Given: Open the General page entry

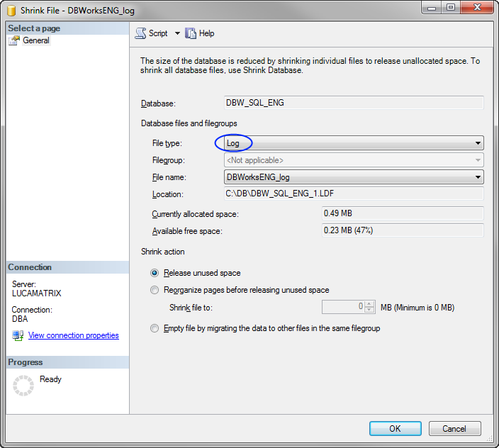Looking at the screenshot, I should [x=36, y=40].
